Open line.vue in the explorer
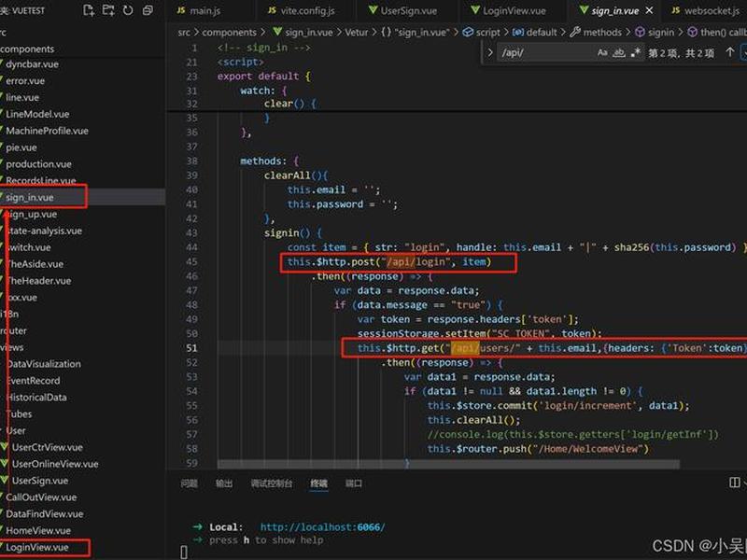Screen dimensions: 747x560 pyautogui.click(x=21, y=98)
